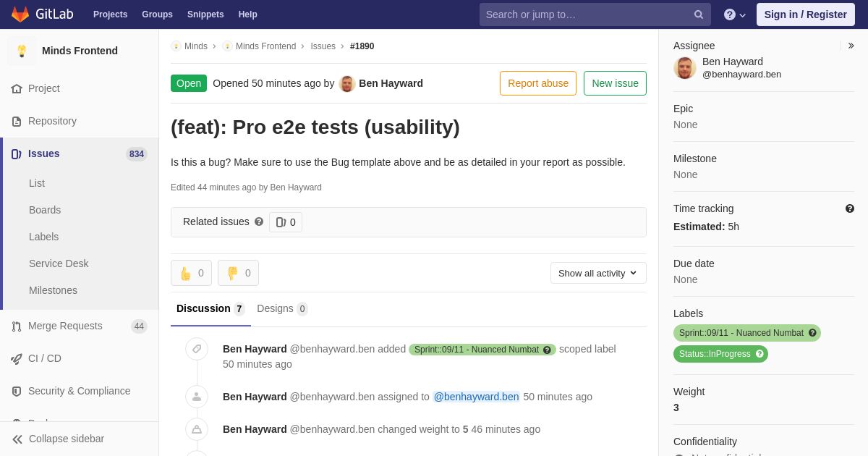This screenshot has height=456, width=868.
Task: Click the GitLab fox logo
Action: point(20,14)
